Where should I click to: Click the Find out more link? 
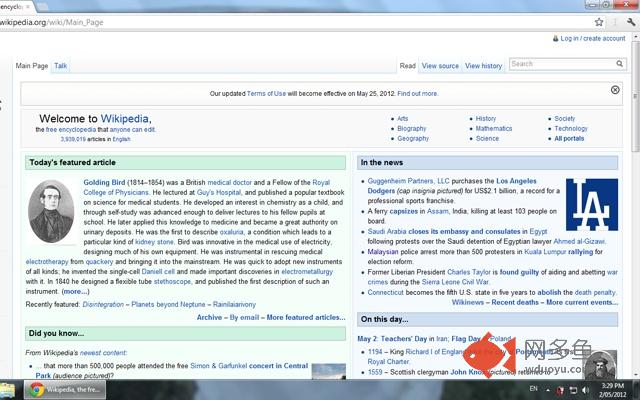[418, 93]
